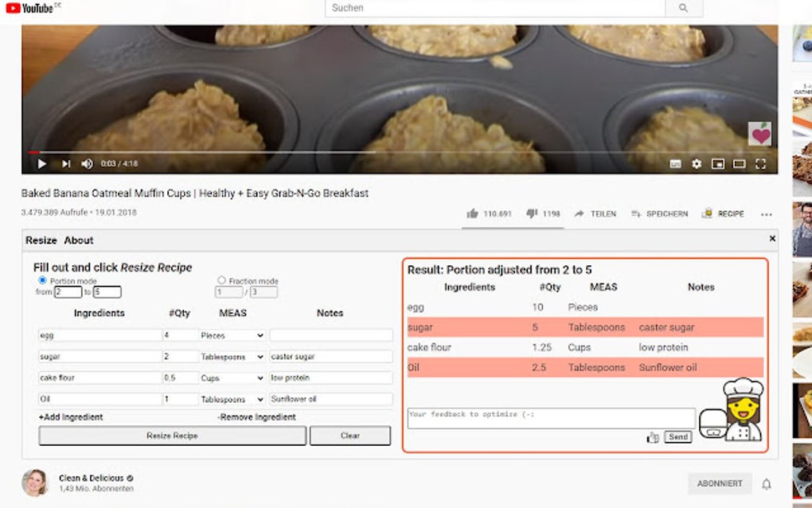Click the Resize Recipe button

coord(172,436)
